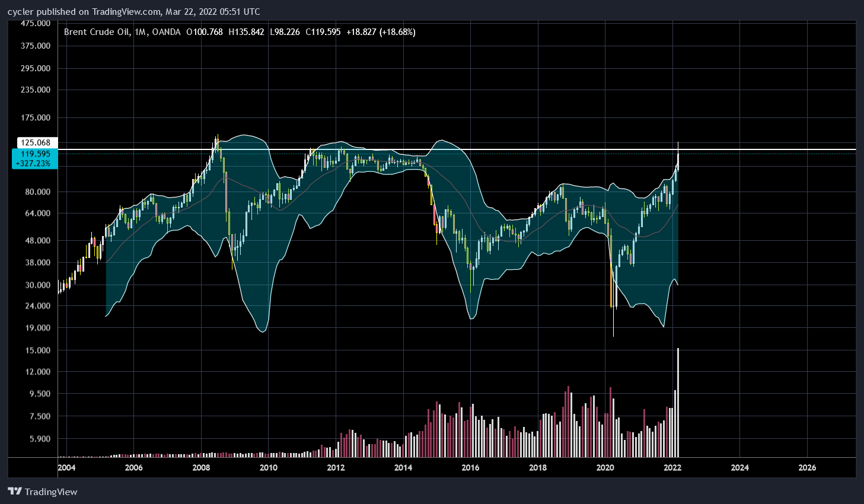Click the O100.768 open value
Image resolution: width=864 pixels, height=504 pixels.
click(x=205, y=32)
